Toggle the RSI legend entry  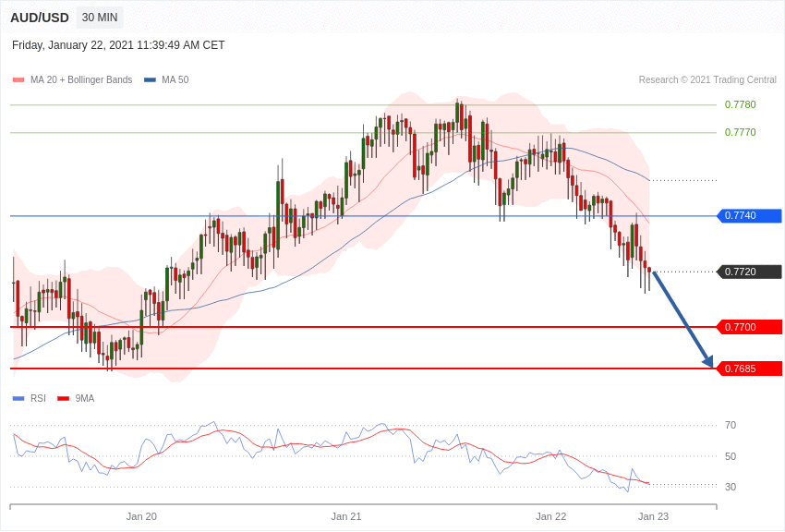click(29, 398)
